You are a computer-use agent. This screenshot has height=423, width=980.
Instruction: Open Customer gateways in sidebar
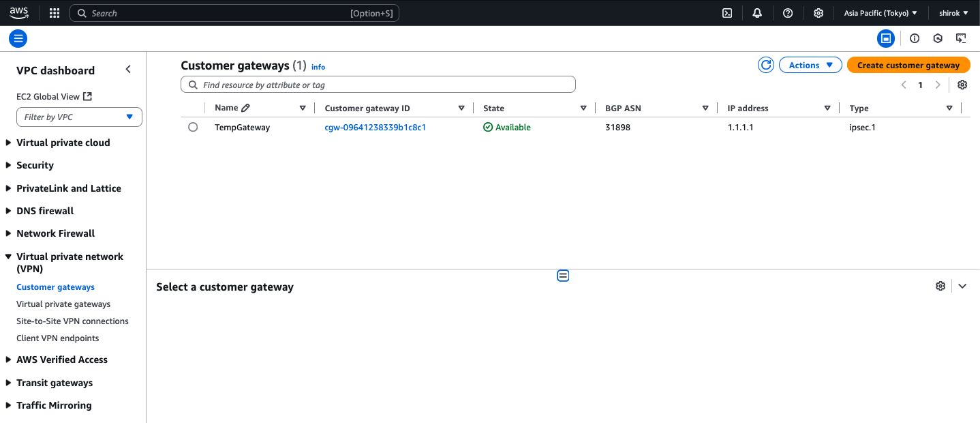tap(55, 287)
